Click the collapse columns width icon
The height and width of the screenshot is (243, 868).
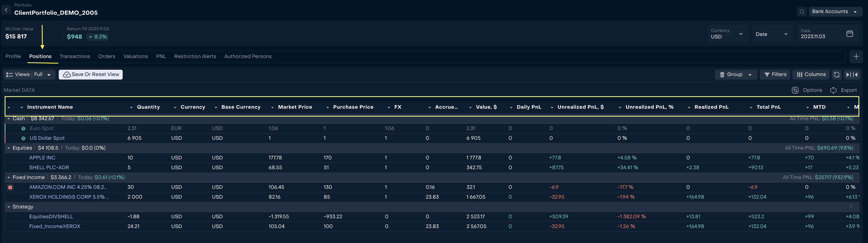click(x=852, y=75)
